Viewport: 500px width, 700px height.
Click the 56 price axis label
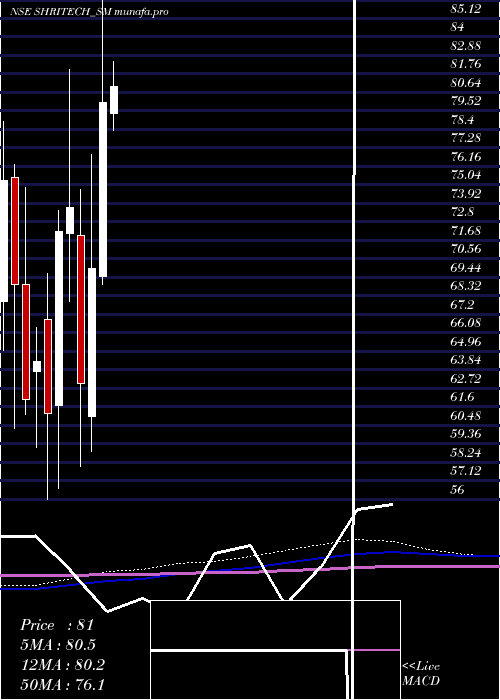(457, 490)
